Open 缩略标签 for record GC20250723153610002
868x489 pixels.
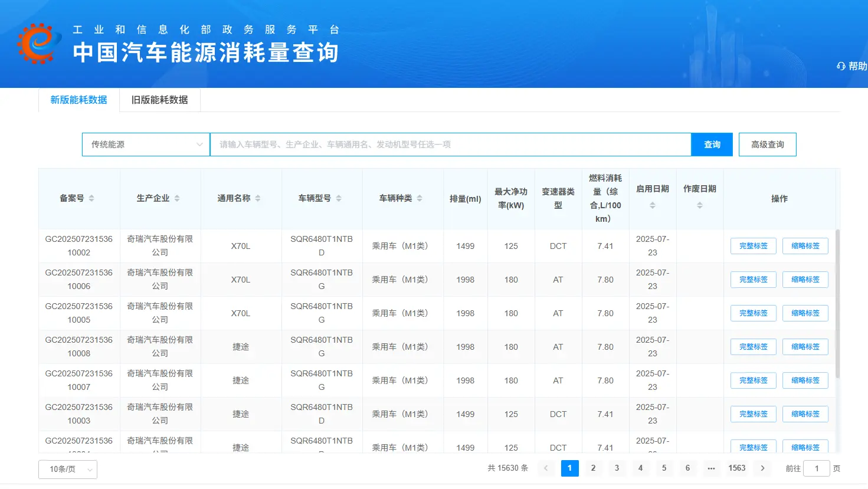[805, 246]
